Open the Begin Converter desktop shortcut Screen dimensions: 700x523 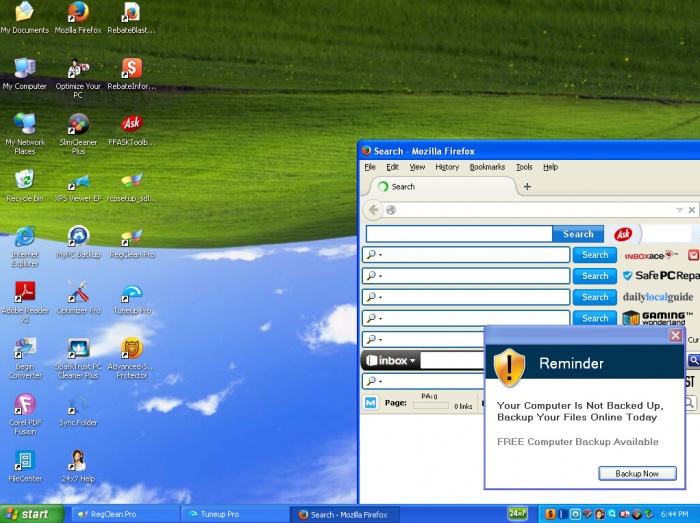click(25, 358)
